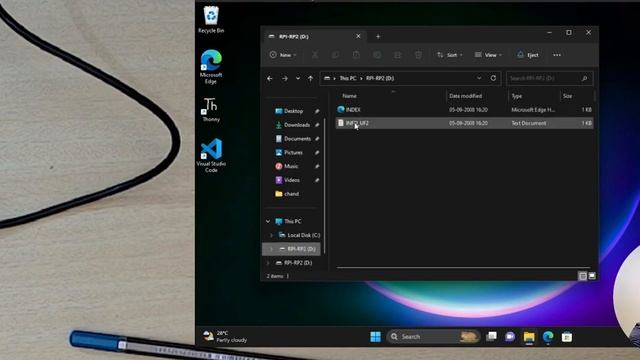Click This PC in address breadcrumb
This screenshot has width=640, height=360.
[x=348, y=78]
